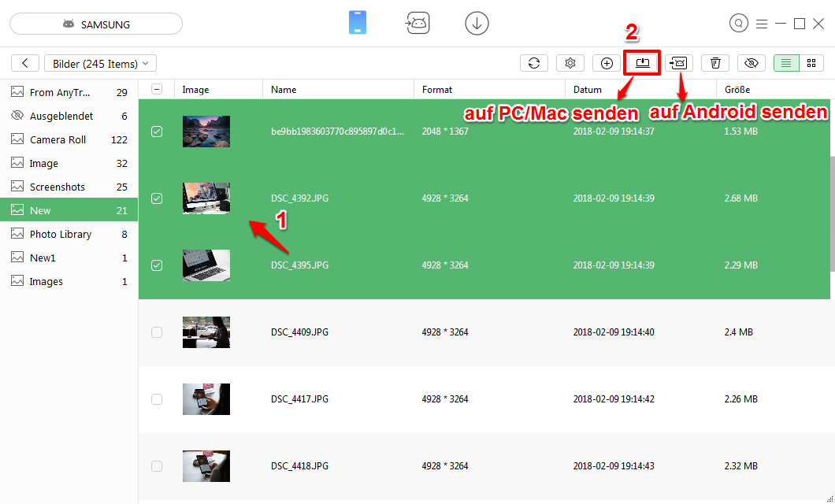The image size is (835, 504).
Task: Expand the Bilder (245 Items) dropdown
Action: tap(100, 64)
